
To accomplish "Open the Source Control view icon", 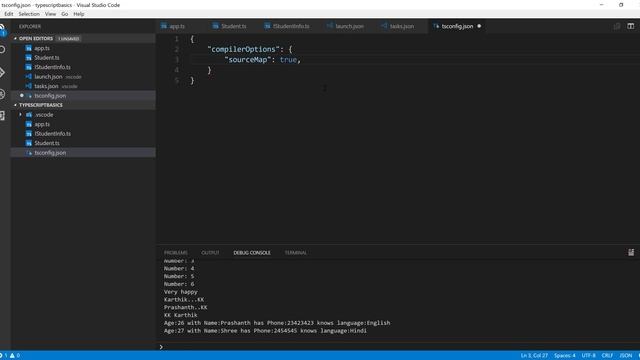I will coord(2,73).
